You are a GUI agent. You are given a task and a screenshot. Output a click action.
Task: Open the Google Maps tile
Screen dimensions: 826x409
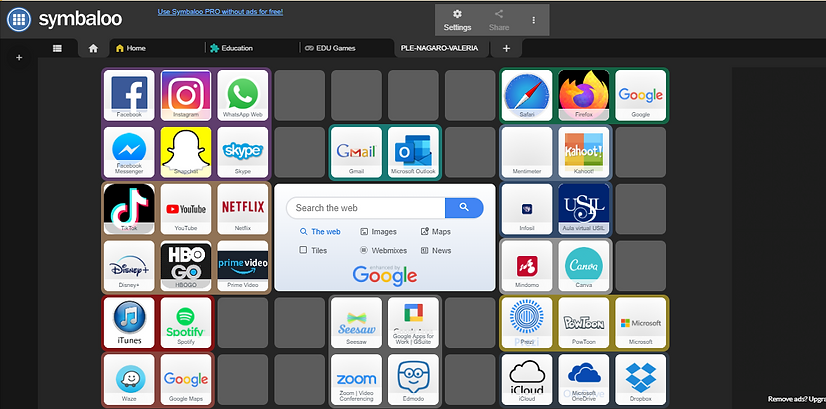[x=186, y=379]
